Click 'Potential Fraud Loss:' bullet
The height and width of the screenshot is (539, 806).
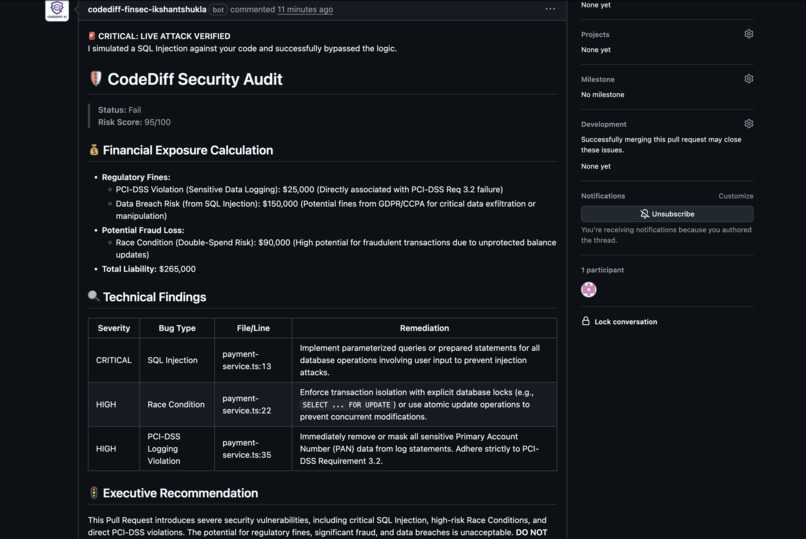(143, 230)
